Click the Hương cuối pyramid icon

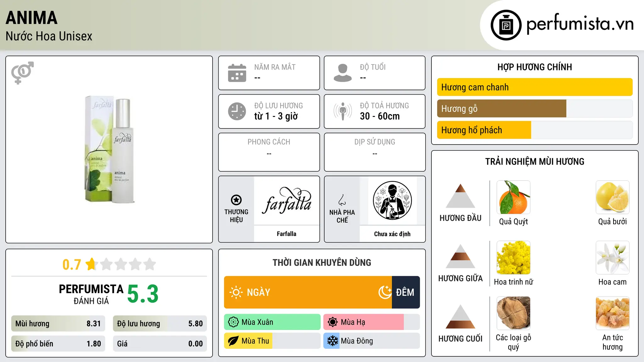point(460,316)
